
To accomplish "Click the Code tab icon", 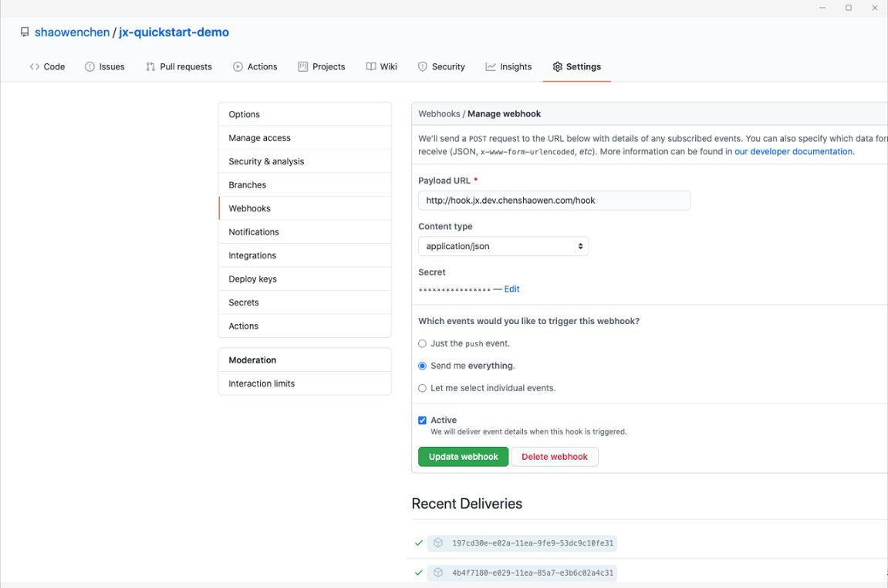I will 35,67.
